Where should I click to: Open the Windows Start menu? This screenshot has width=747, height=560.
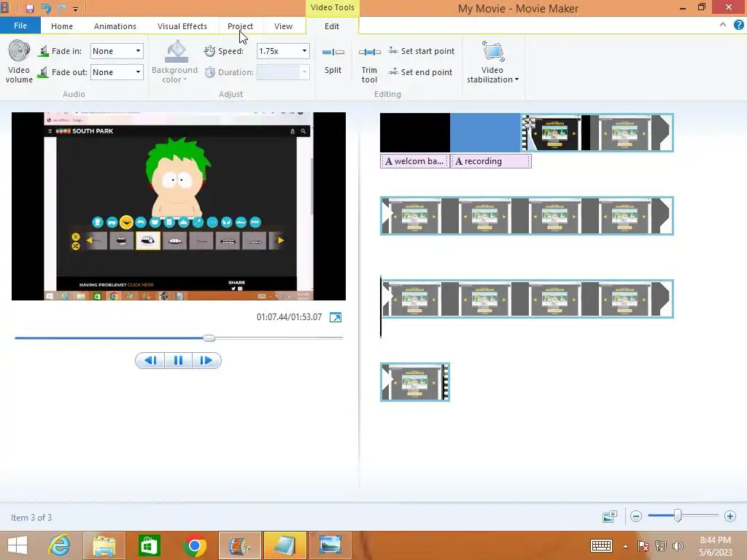pos(18,545)
